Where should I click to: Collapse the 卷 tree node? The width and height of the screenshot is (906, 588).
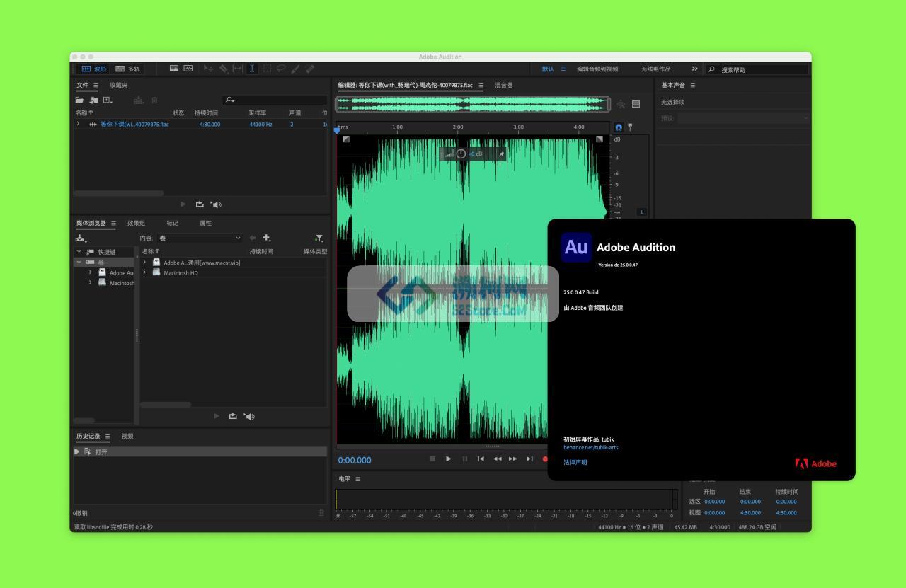click(x=79, y=262)
